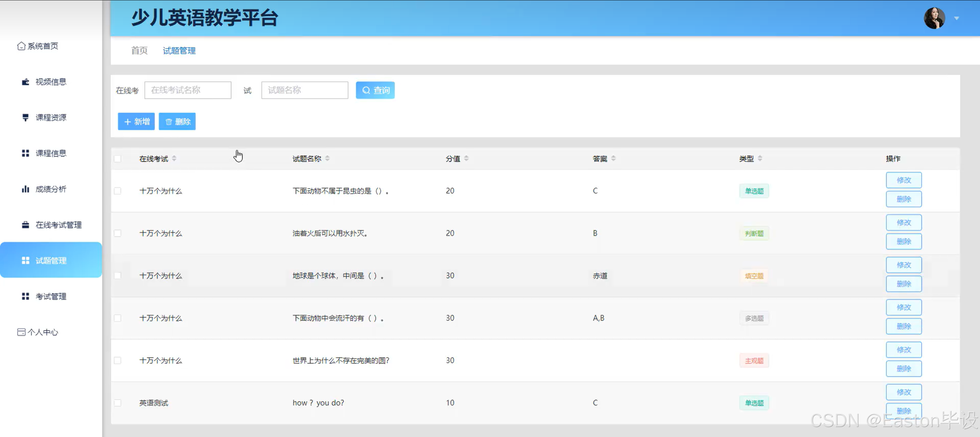This screenshot has width=980, height=437.
Task: Click the 单选题 tag in first row
Action: [x=754, y=191]
